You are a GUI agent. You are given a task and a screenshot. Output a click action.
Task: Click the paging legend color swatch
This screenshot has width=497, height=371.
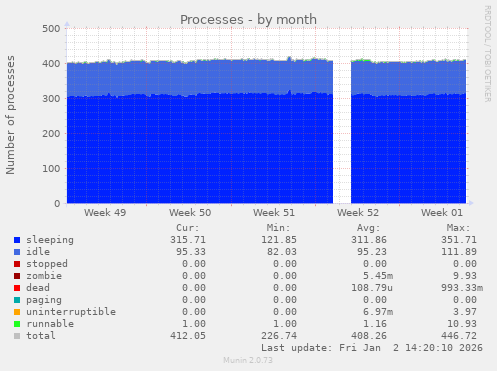[x=17, y=300]
